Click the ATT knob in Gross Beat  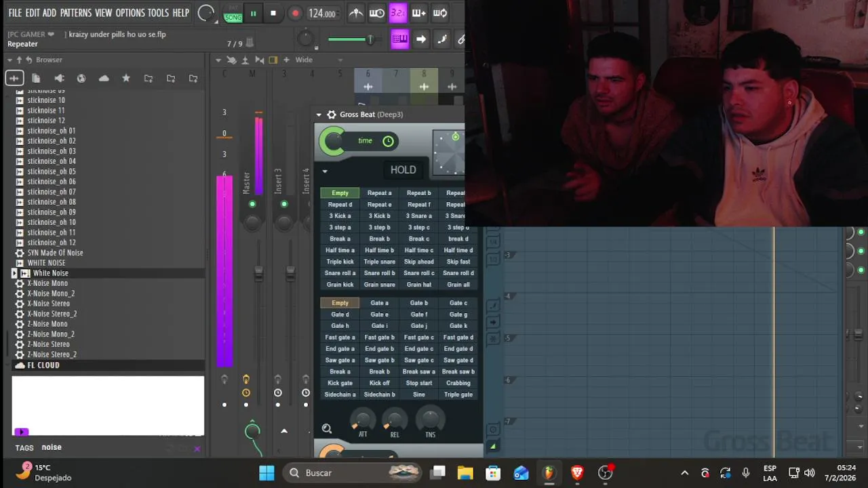(x=363, y=420)
